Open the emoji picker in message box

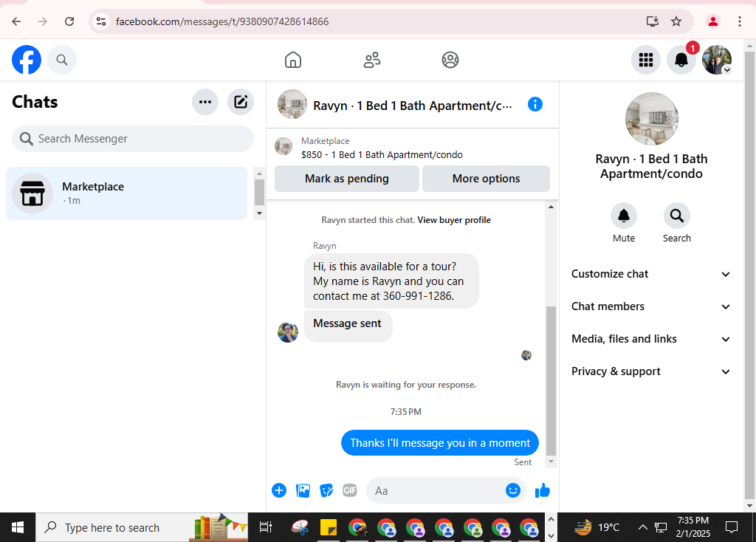[x=513, y=490]
